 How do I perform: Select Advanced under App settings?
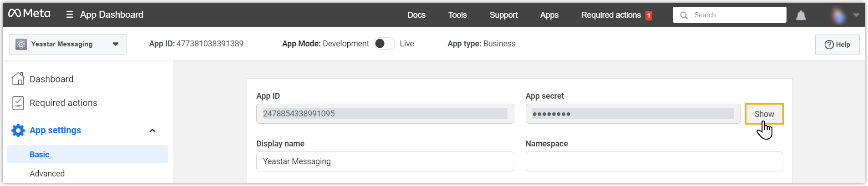[47, 173]
